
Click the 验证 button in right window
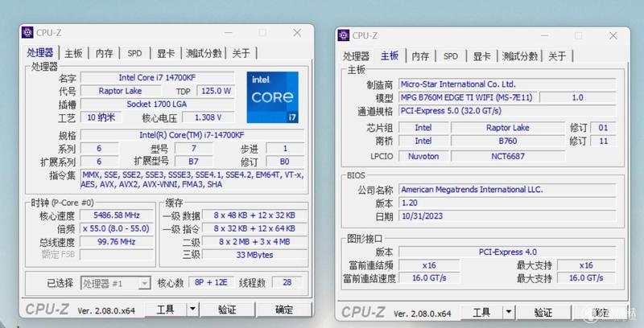pyautogui.click(x=543, y=313)
